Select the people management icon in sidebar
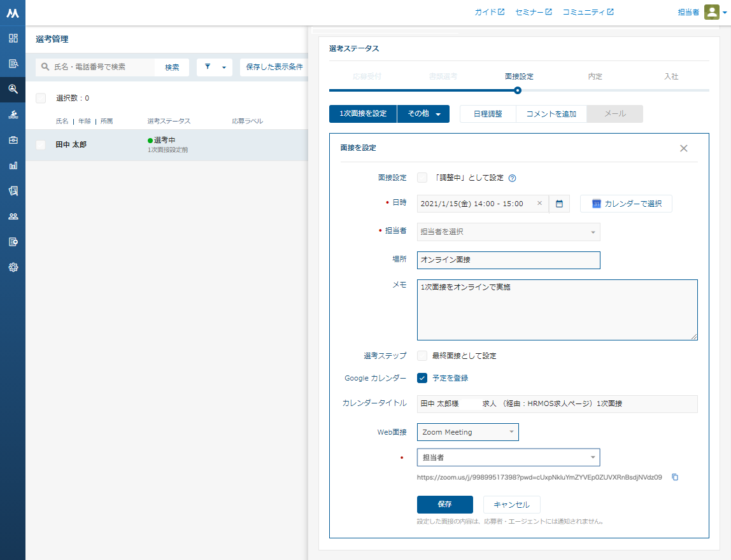Image resolution: width=731 pixels, height=560 pixels. point(13,216)
